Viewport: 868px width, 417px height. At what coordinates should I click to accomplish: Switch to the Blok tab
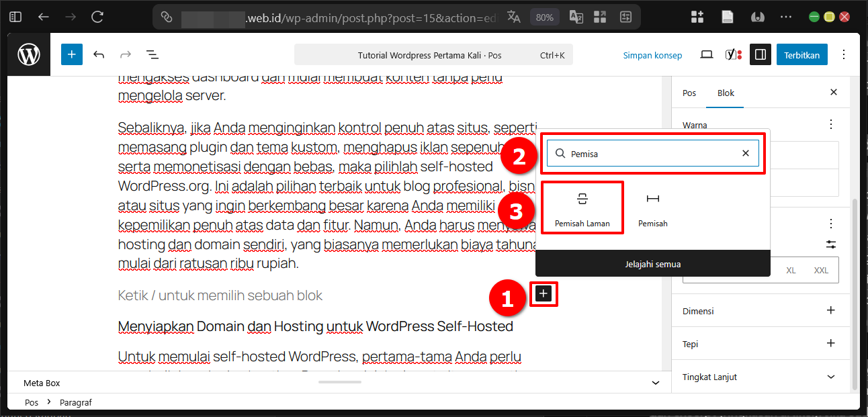pyautogui.click(x=725, y=93)
